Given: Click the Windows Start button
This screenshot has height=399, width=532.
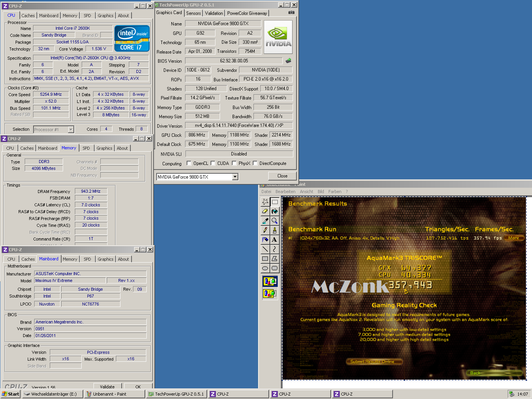Looking at the screenshot, I should (11, 394).
